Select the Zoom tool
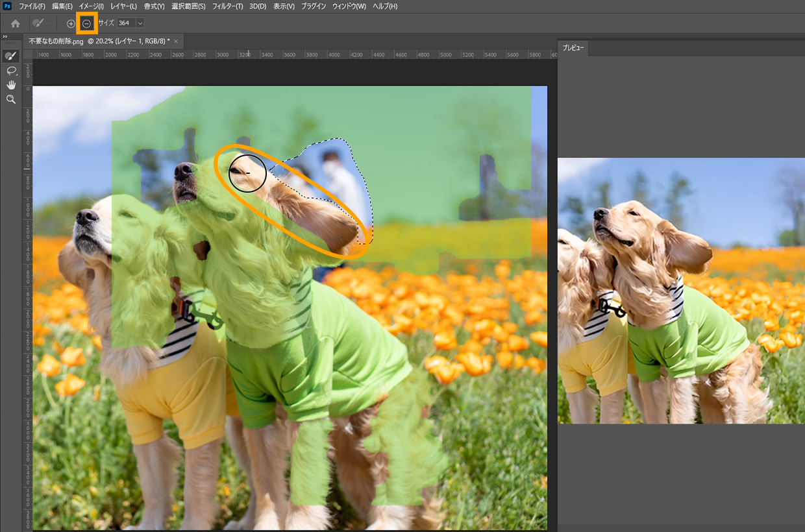805x532 pixels. (x=11, y=99)
